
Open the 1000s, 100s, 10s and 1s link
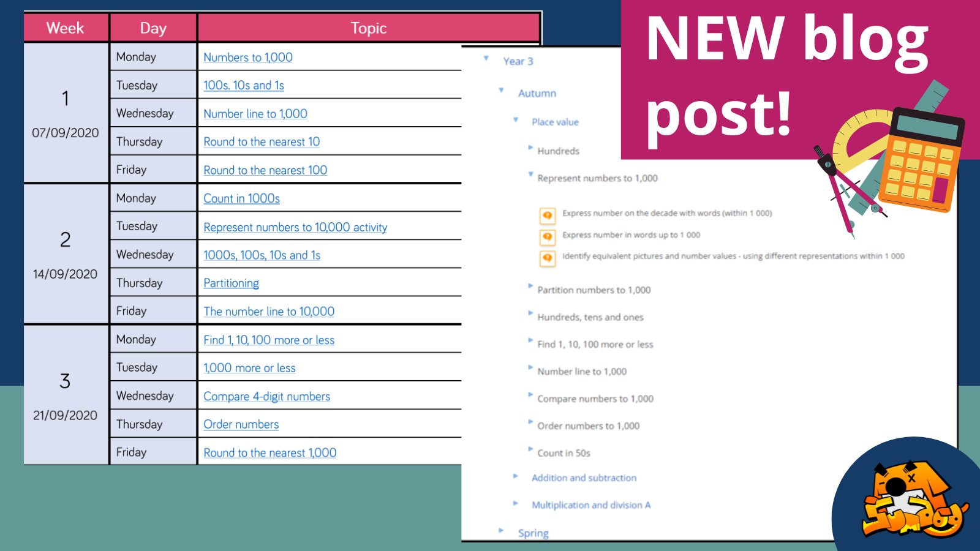262,255
